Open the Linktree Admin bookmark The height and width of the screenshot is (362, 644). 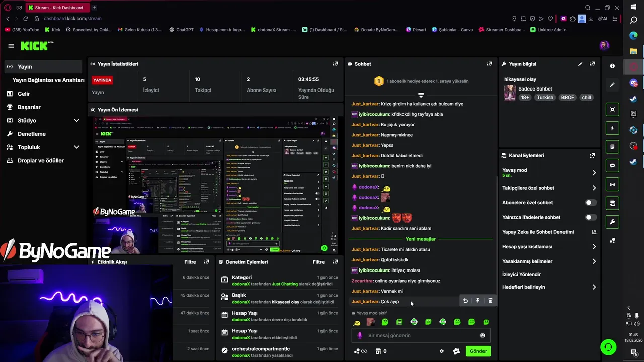(548, 30)
